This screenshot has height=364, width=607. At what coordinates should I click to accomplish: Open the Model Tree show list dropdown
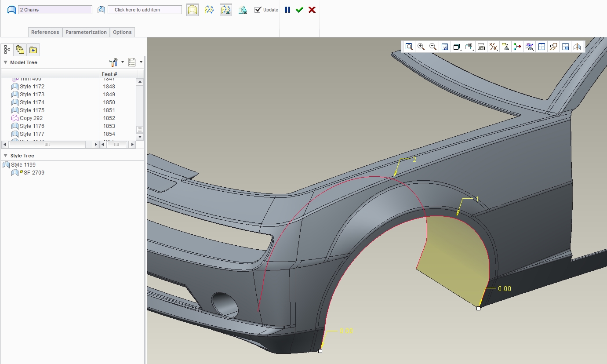click(135, 62)
